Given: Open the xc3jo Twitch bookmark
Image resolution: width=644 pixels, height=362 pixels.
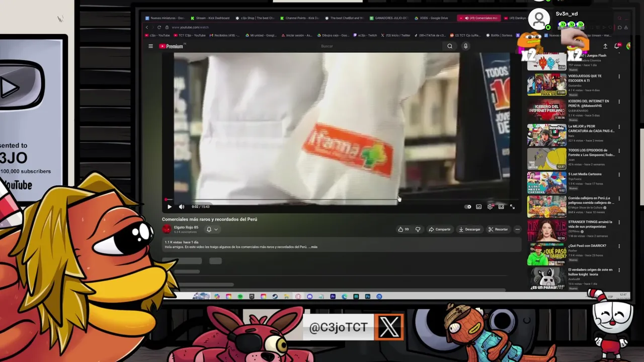Looking at the screenshot, I should click(365, 35).
